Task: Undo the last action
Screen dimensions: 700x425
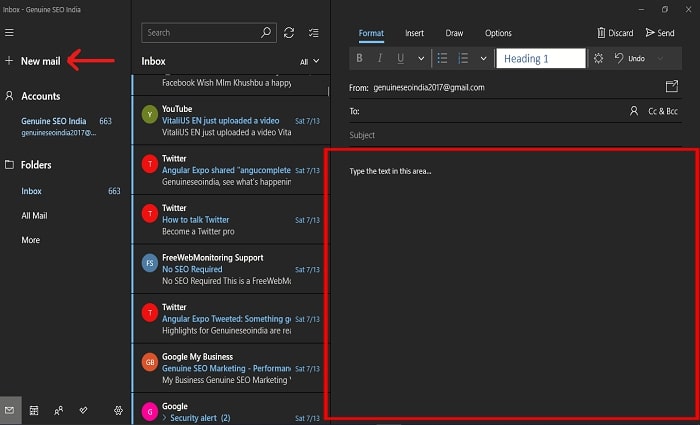Action: pos(629,58)
